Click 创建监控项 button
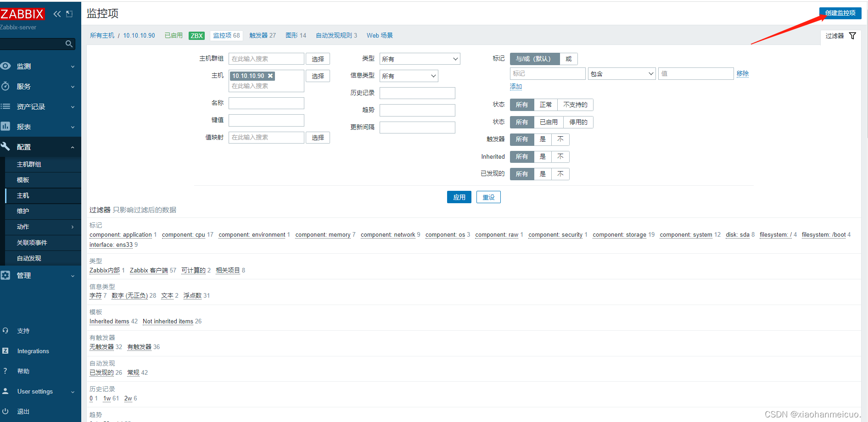Image resolution: width=868 pixels, height=422 pixels. 840,13
